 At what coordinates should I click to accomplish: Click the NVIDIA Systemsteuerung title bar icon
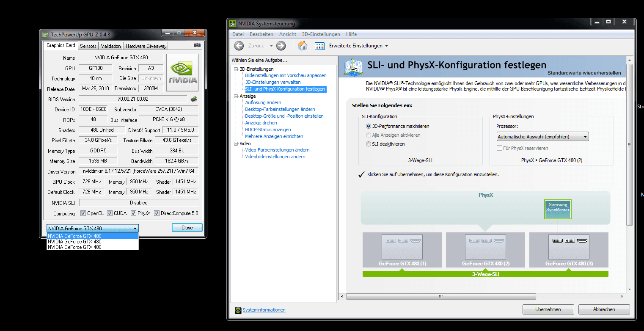point(232,23)
